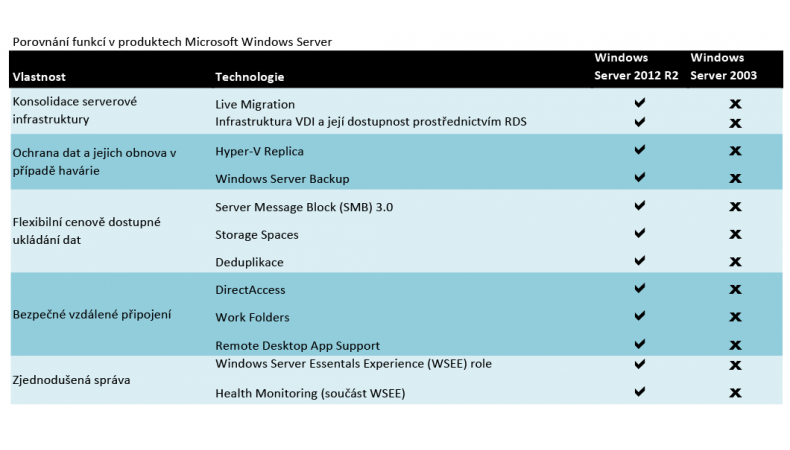Viewport: 790px width, 450px height.
Task: Select the checkmark beside DirectAccess
Action: pyautogui.click(x=639, y=289)
